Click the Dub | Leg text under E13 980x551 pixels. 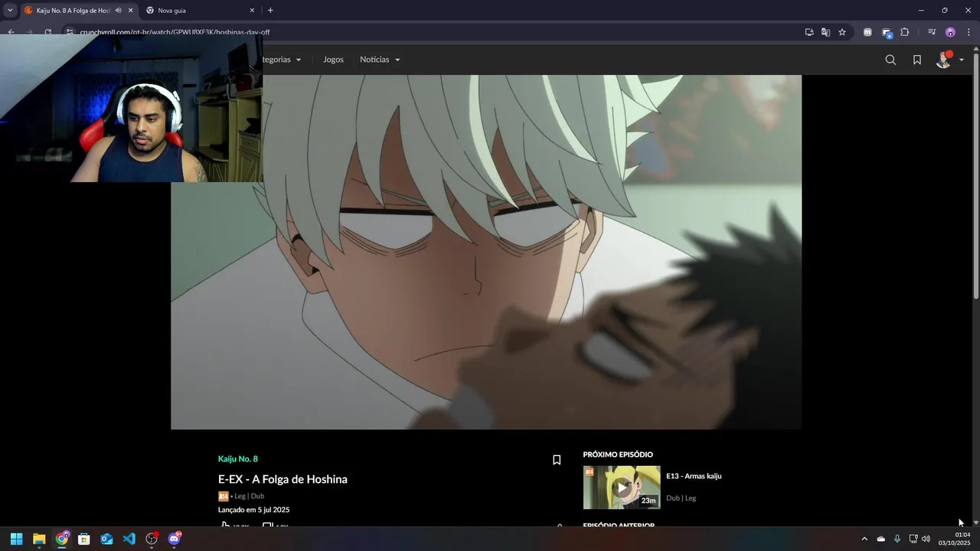pyautogui.click(x=681, y=498)
